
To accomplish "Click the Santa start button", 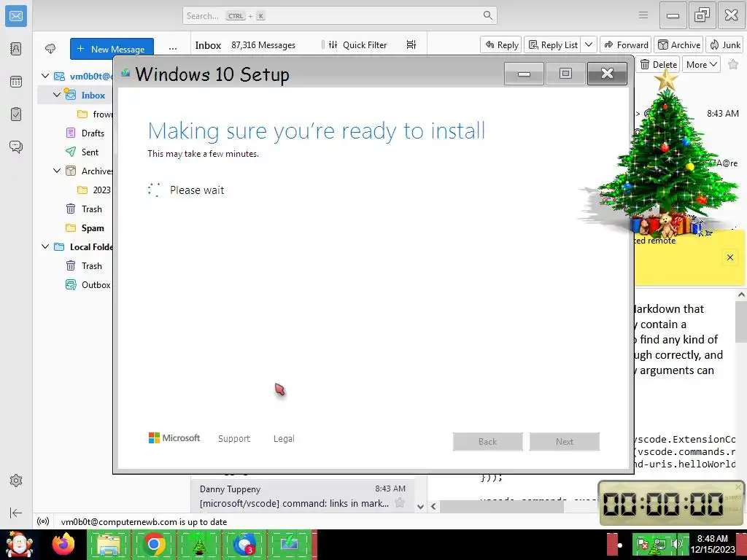I will [19, 544].
